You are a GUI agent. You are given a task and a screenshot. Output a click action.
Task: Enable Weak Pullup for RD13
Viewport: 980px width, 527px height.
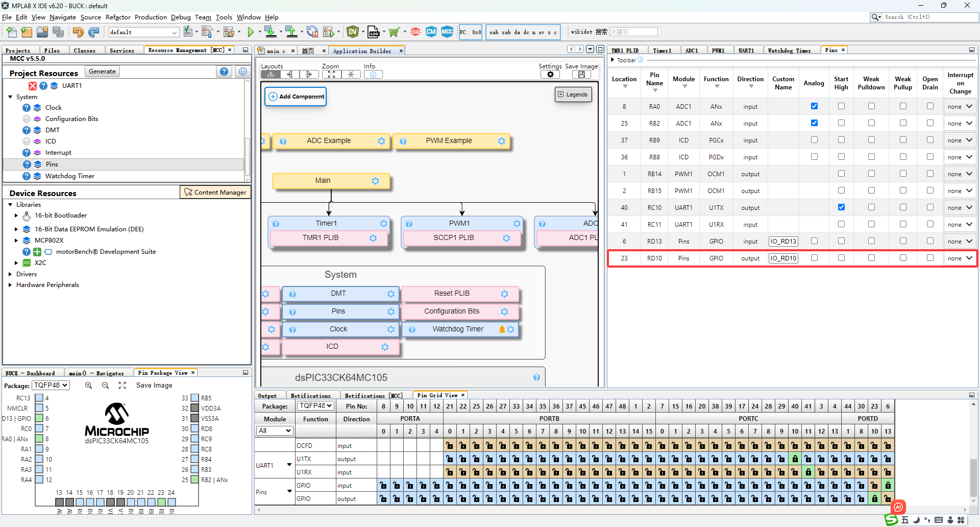pos(903,241)
